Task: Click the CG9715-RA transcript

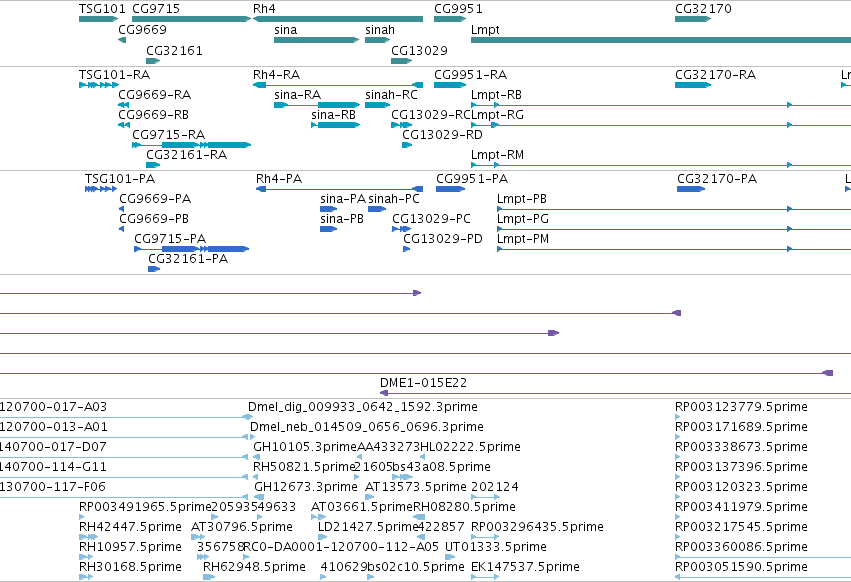Action: (192, 146)
